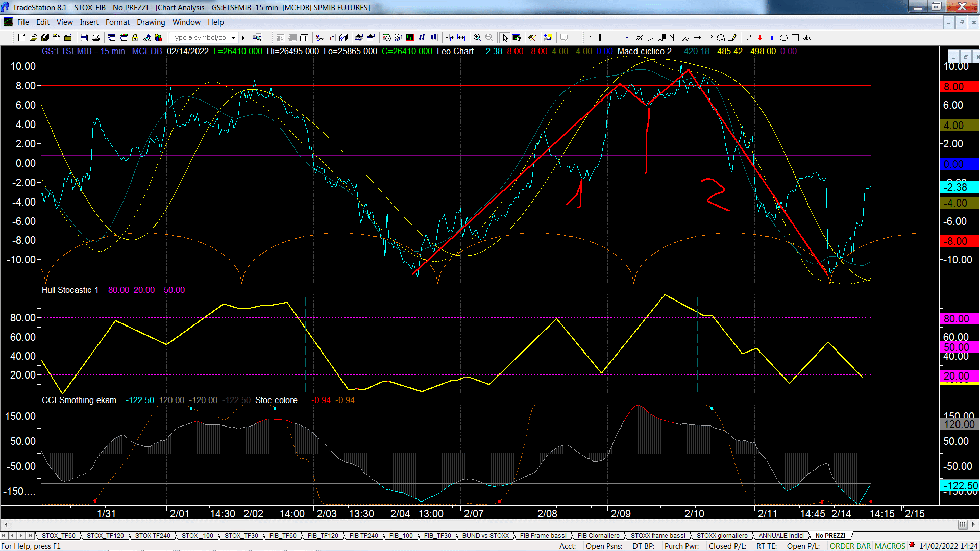Click the Hull Stocastic 1 indicator label
The image size is (980, 551).
(x=70, y=290)
